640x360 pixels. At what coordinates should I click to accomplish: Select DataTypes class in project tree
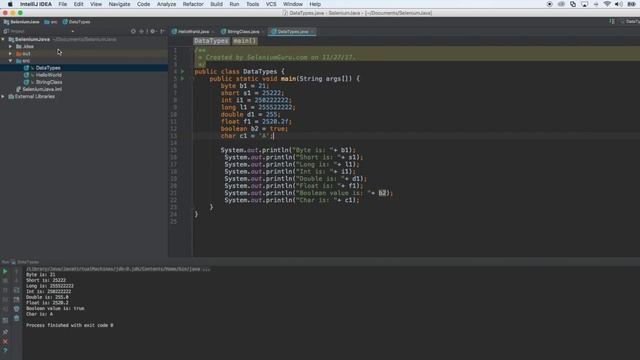point(48,68)
